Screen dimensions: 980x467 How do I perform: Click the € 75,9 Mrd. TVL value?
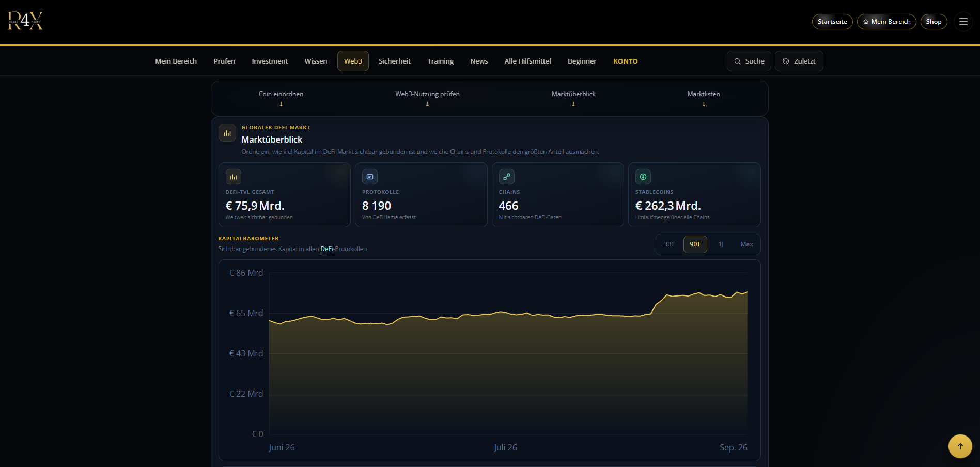point(255,206)
